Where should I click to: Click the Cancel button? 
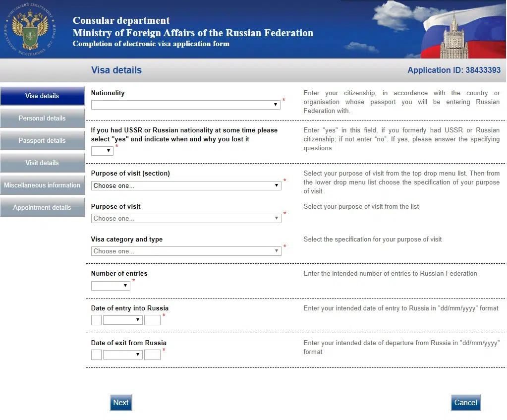tap(465, 403)
